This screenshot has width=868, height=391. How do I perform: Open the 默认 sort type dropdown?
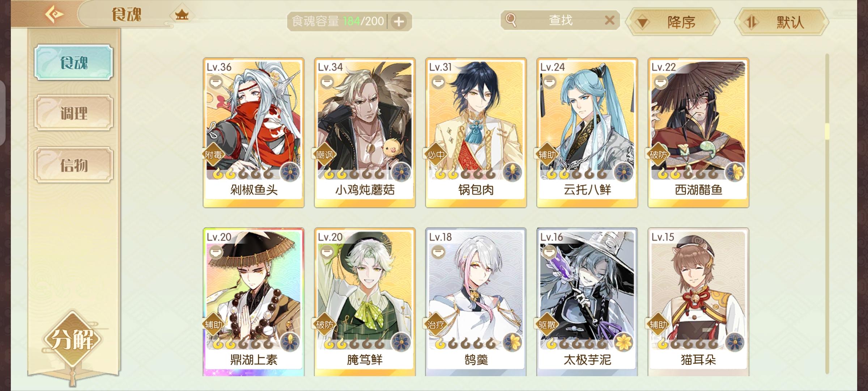pos(782,22)
